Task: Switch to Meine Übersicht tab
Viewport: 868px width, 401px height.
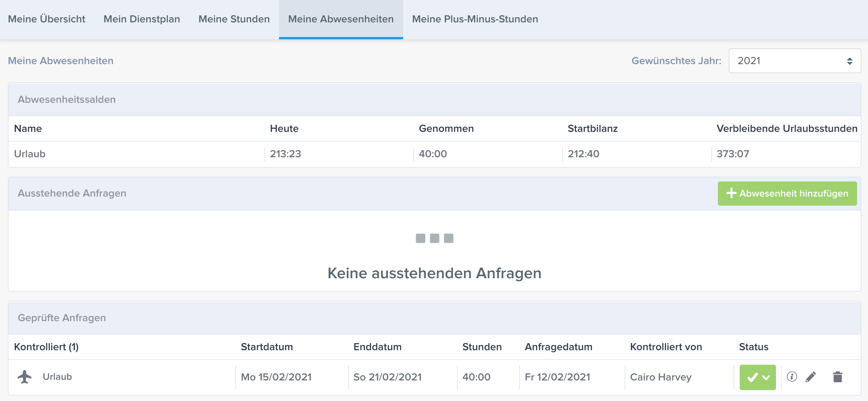Action: [x=47, y=19]
